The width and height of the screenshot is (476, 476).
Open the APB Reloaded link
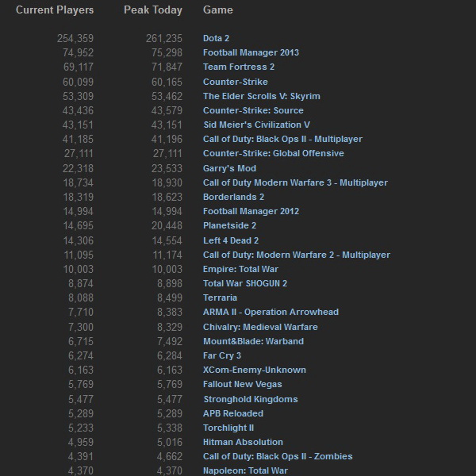(x=232, y=413)
